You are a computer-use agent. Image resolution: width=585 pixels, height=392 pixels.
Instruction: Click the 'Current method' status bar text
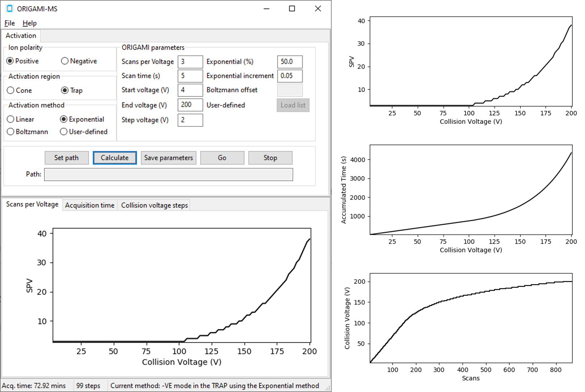(x=215, y=386)
